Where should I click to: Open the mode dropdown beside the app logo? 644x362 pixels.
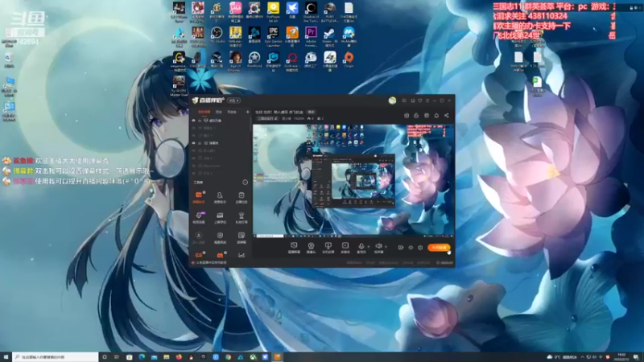point(234,101)
